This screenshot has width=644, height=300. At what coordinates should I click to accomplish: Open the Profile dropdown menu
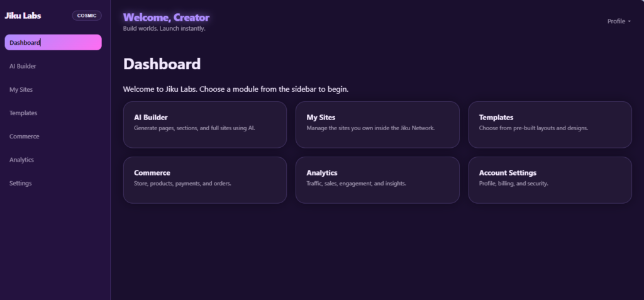[619, 21]
